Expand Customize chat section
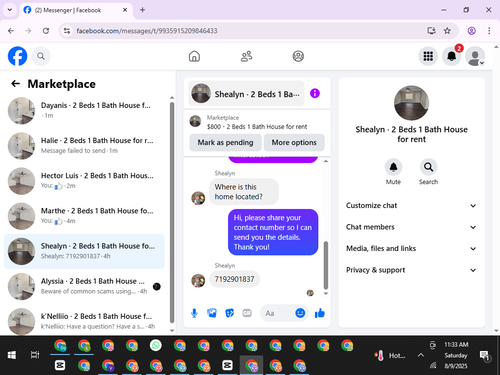Image resolution: width=500 pixels, height=375 pixels. tap(411, 205)
